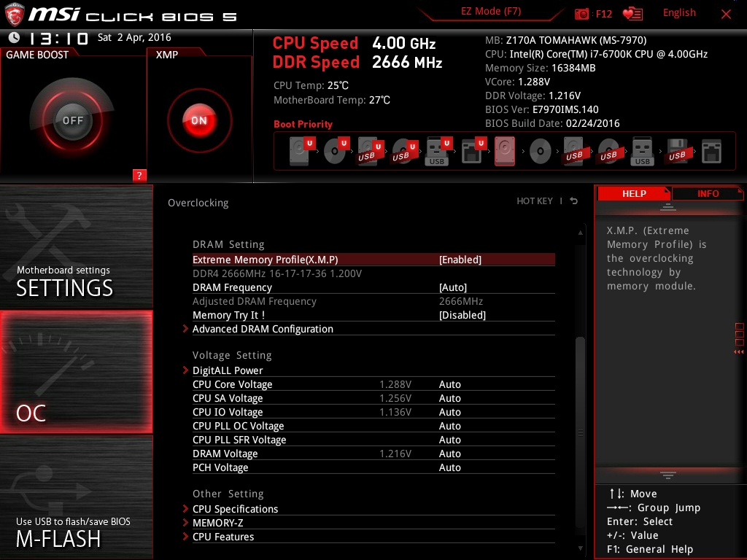The height and width of the screenshot is (560, 747).
Task: Change the CPU IO Voltage Auto value
Action: pyautogui.click(x=449, y=412)
